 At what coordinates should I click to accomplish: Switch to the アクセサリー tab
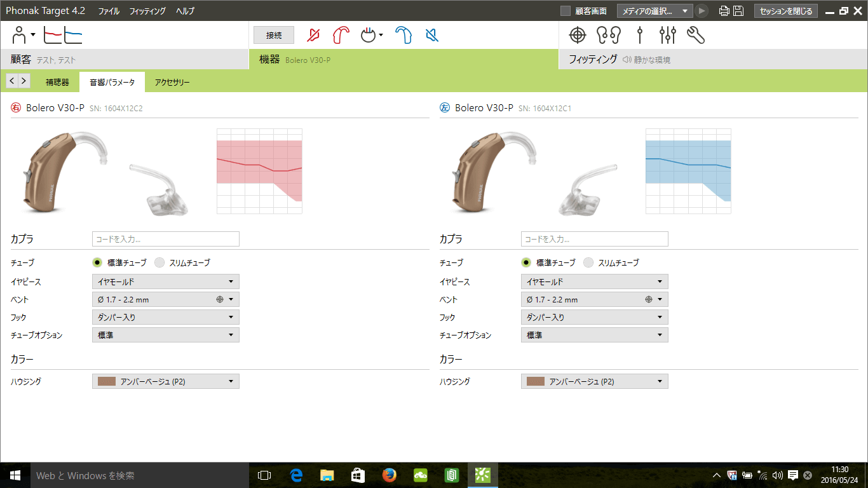(172, 82)
